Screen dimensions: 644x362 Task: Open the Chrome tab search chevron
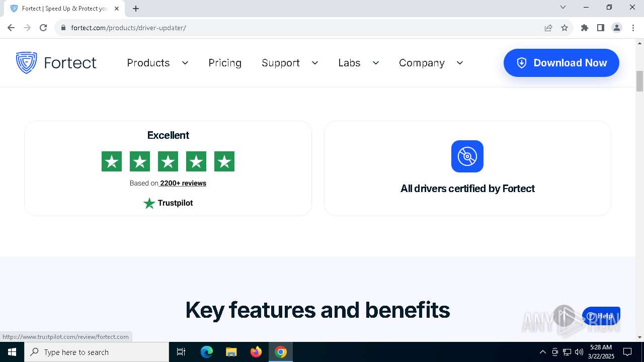click(x=563, y=7)
